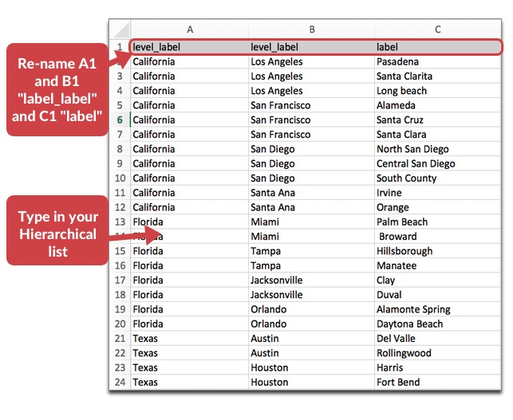The image size is (513, 420).
Task: Click Austin in row 21
Action: pyautogui.click(x=312, y=338)
